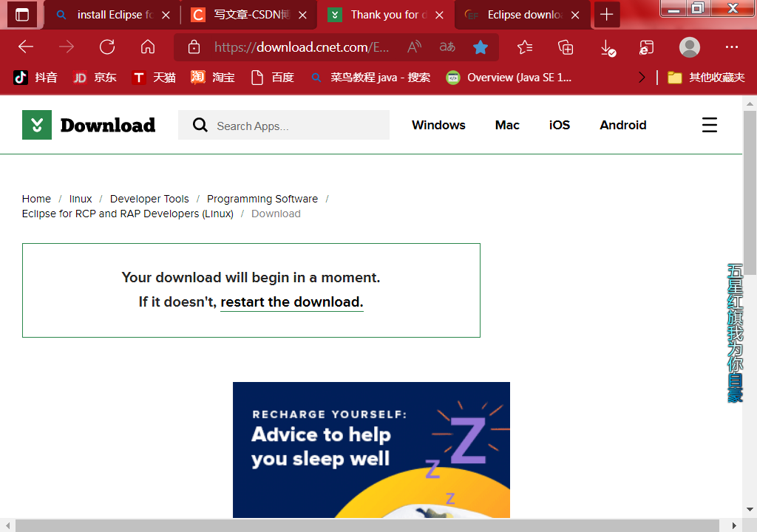Viewport: 757px width, 532px height.
Task: Click the scroll down arrow
Action: tap(750, 509)
